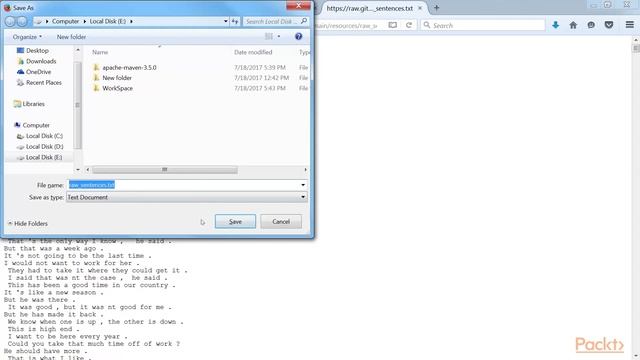The image size is (640, 360).
Task: Click the dialog search magnifier icon
Action: click(x=304, y=21)
